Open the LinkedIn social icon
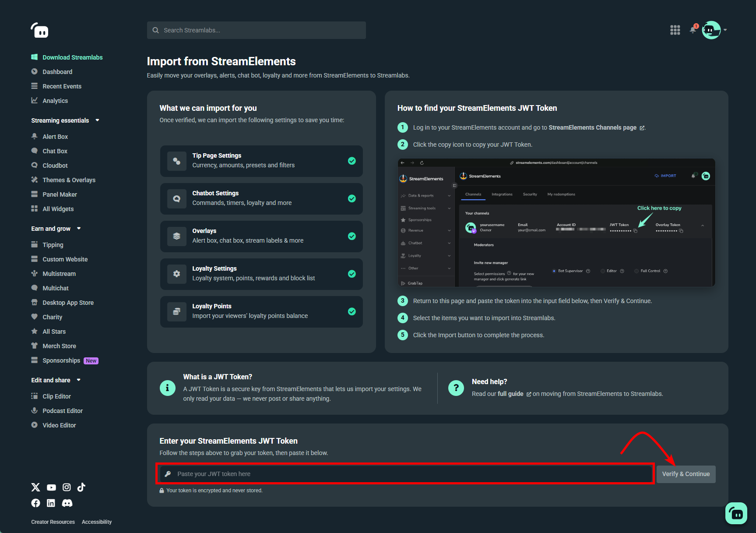Viewport: 756px width, 533px height. click(x=51, y=503)
